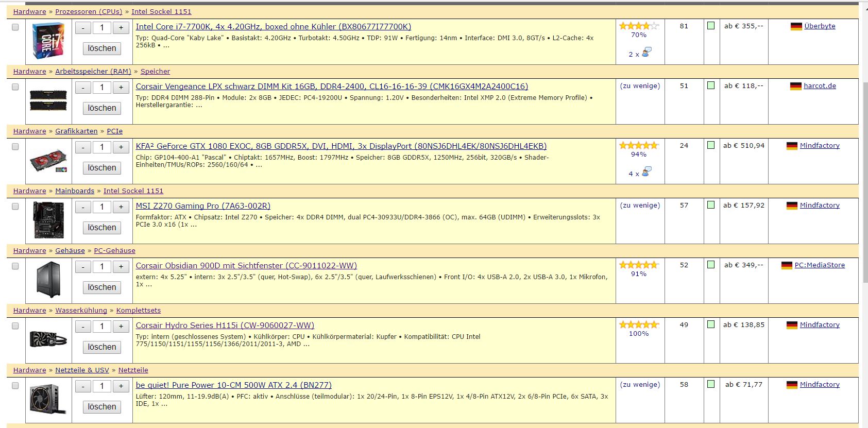Remove Corsair Vengeance RAM with löschen
Viewport: 868px width, 428px height.
pyautogui.click(x=102, y=108)
